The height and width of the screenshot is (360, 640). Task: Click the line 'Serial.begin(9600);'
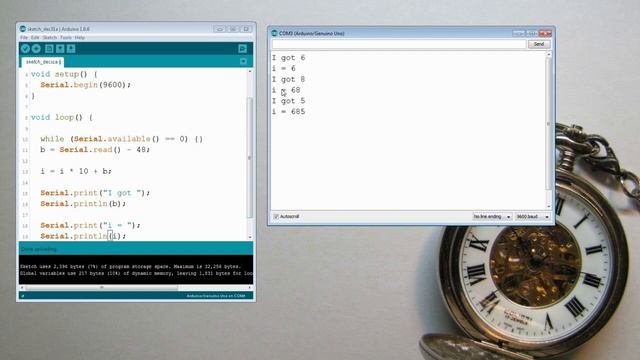pyautogui.click(x=85, y=85)
